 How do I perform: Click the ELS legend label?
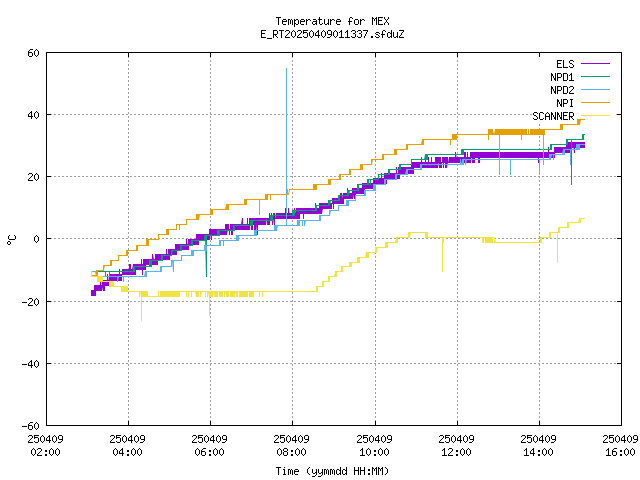[565, 64]
